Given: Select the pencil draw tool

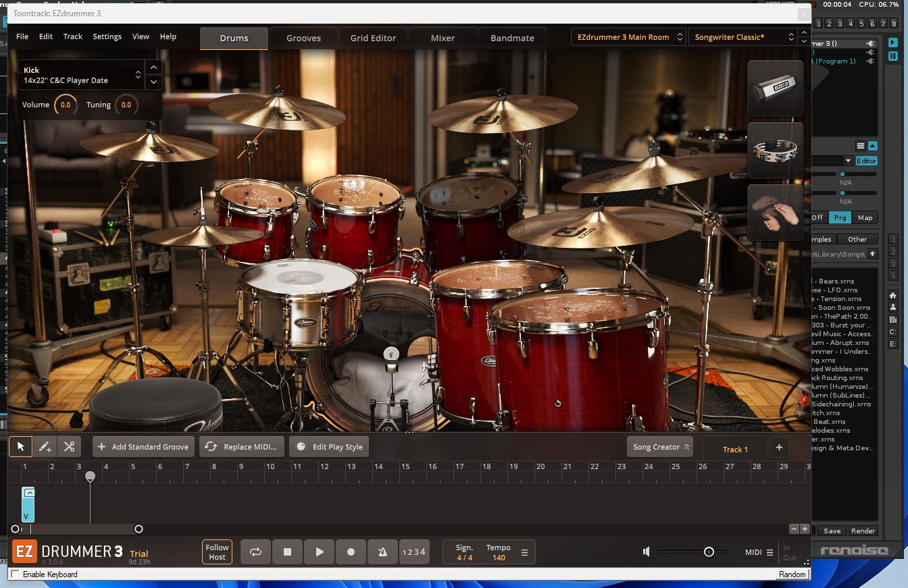Looking at the screenshot, I should click(45, 447).
